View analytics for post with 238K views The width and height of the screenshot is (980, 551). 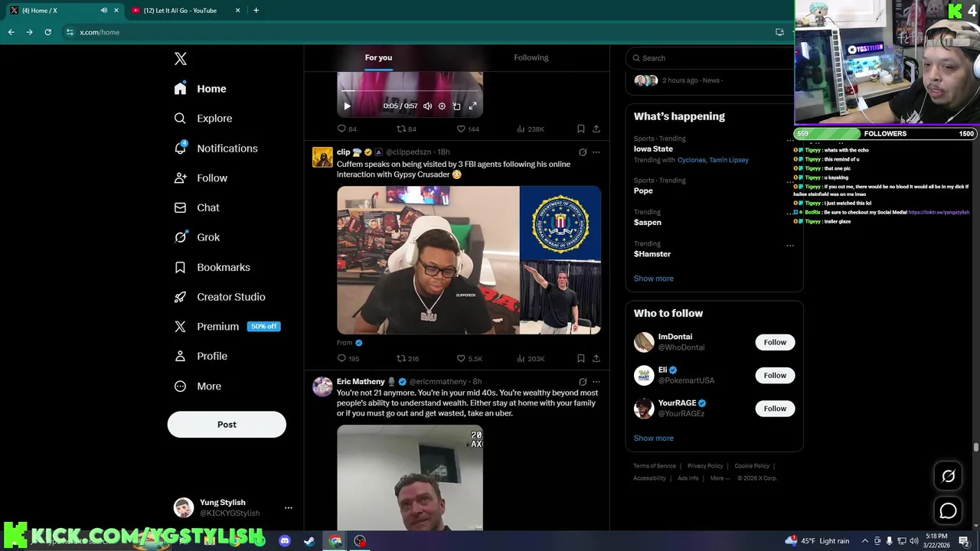point(530,129)
